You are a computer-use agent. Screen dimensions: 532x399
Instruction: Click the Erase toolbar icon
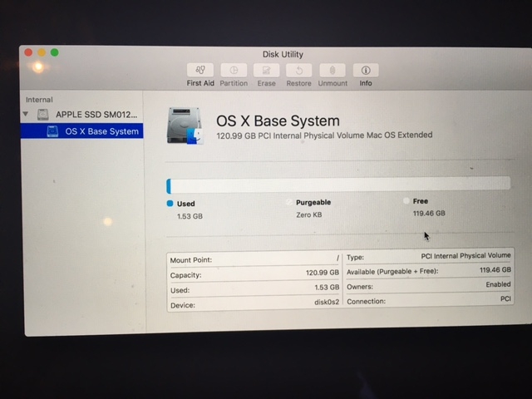(266, 70)
